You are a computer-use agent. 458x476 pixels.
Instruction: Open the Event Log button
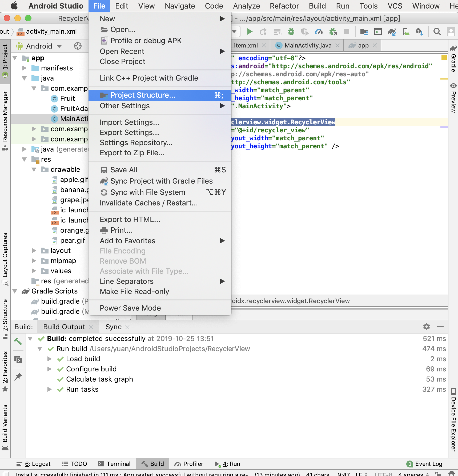click(x=425, y=464)
